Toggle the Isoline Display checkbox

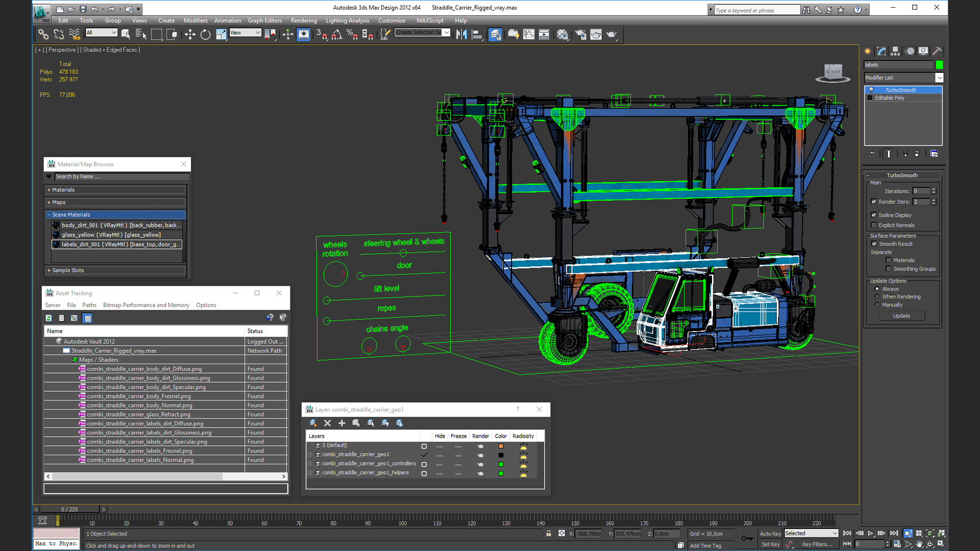click(x=874, y=215)
